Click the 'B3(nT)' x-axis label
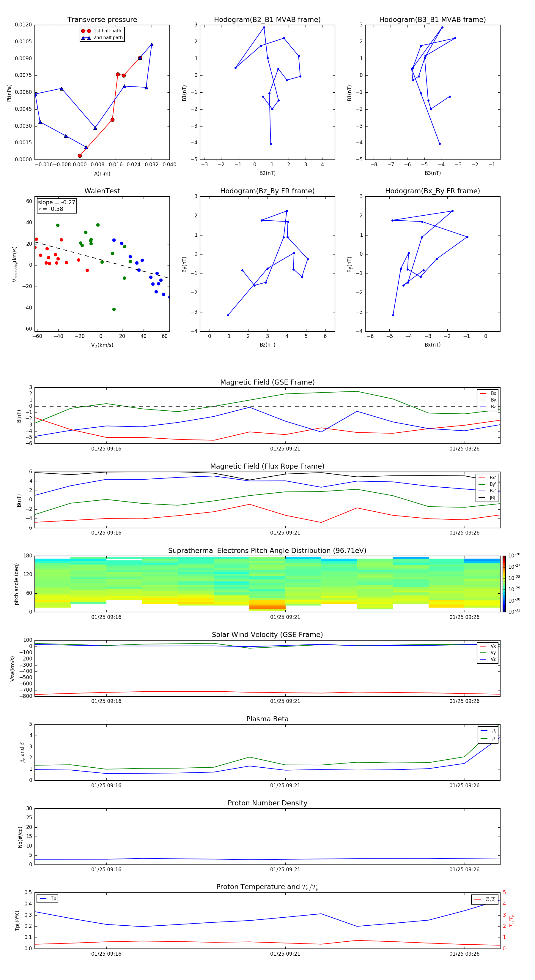The width and height of the screenshot is (535, 980). (432, 173)
